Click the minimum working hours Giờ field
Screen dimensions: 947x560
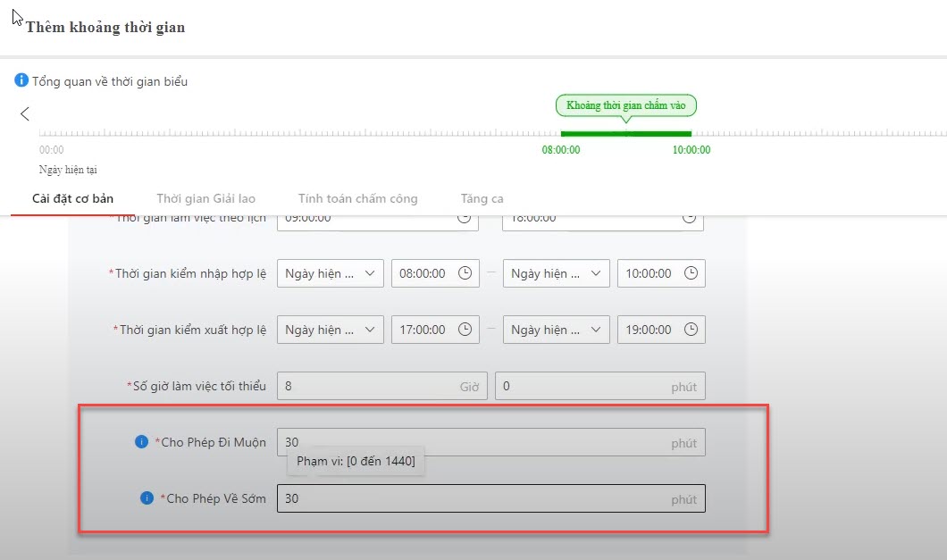[x=366, y=387]
